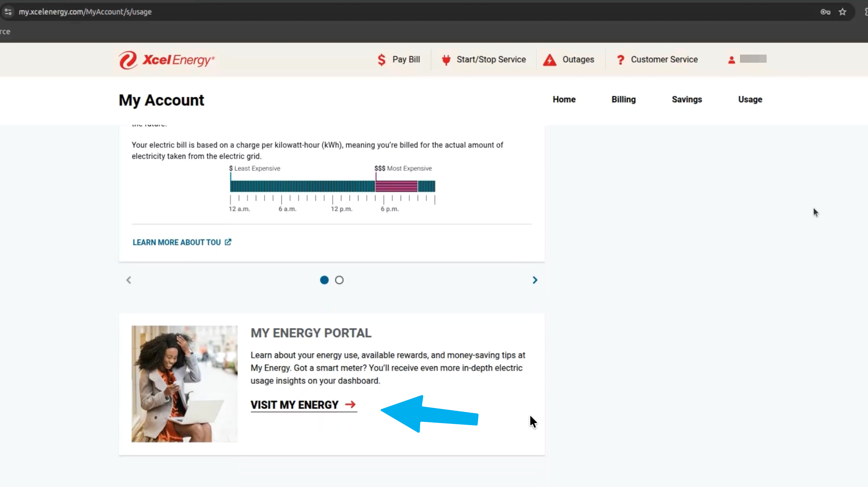Click the '6 a.m.' axis label

pos(287,209)
